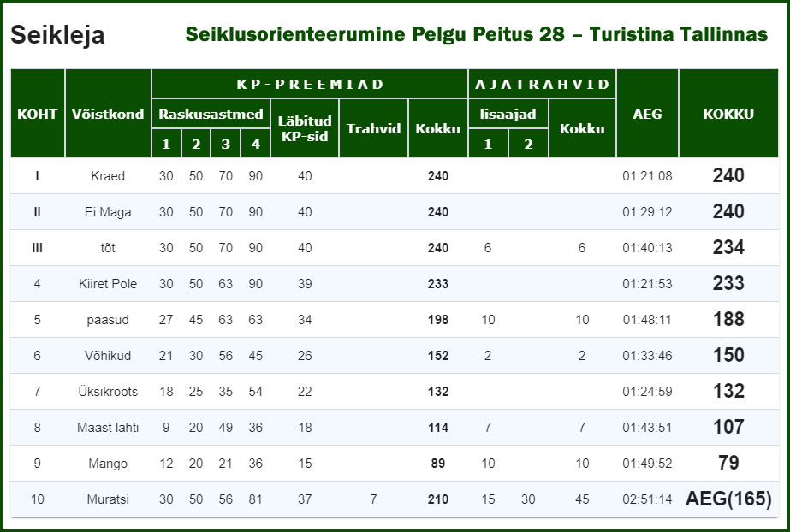The height and width of the screenshot is (532, 790).
Task: Click team name Kraed
Action: (108, 176)
